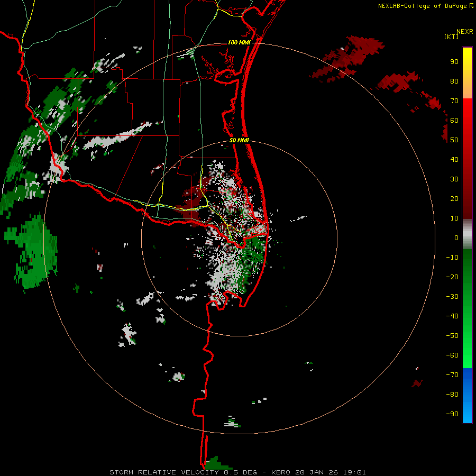Click the -20 value on velocity scale
The width and height of the screenshot is (476, 476).
tap(452, 277)
